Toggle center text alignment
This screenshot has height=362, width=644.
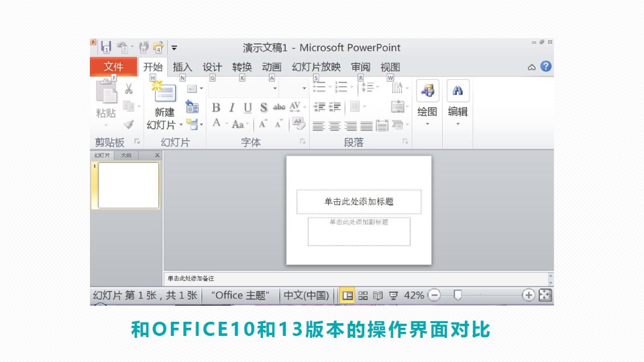tap(335, 125)
